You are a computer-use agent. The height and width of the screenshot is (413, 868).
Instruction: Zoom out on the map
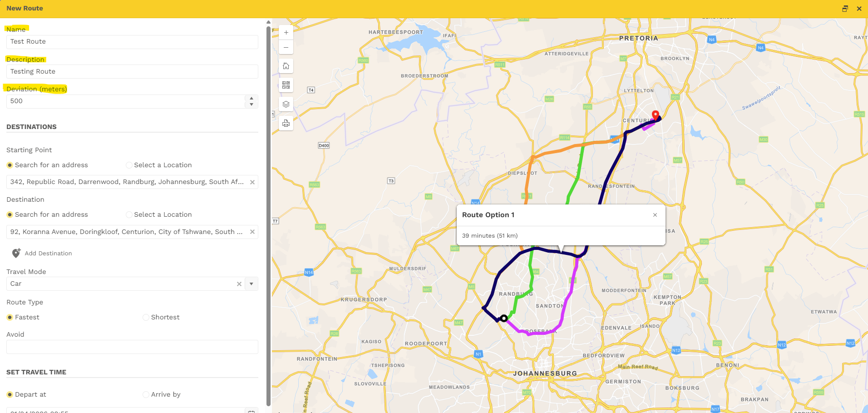pos(286,47)
